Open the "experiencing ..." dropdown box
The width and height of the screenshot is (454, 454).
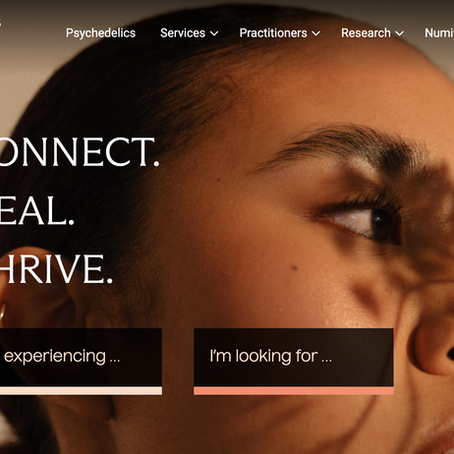[x=81, y=357]
